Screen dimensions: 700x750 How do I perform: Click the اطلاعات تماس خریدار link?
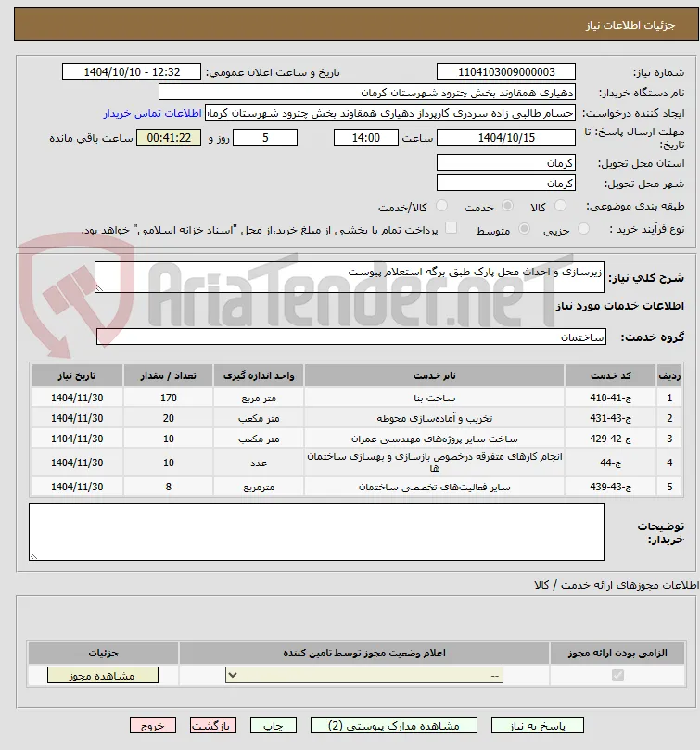coord(153,113)
